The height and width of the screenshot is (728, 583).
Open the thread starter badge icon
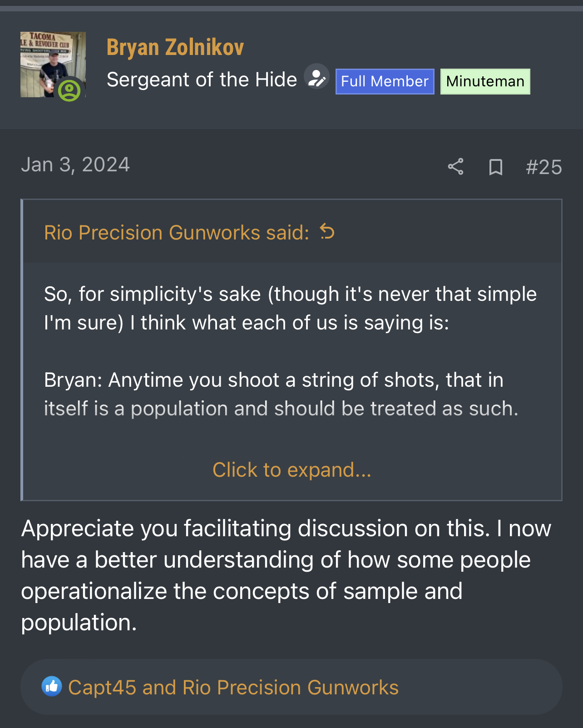pyautogui.click(x=316, y=76)
